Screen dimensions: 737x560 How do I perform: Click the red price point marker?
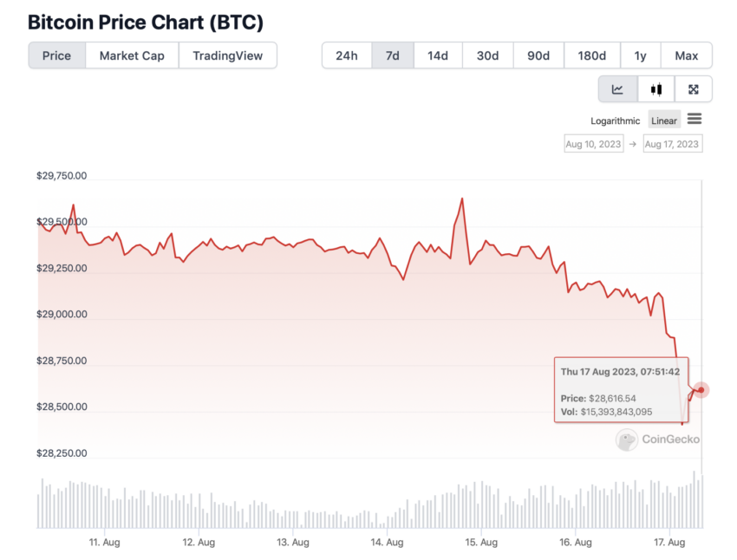701,390
